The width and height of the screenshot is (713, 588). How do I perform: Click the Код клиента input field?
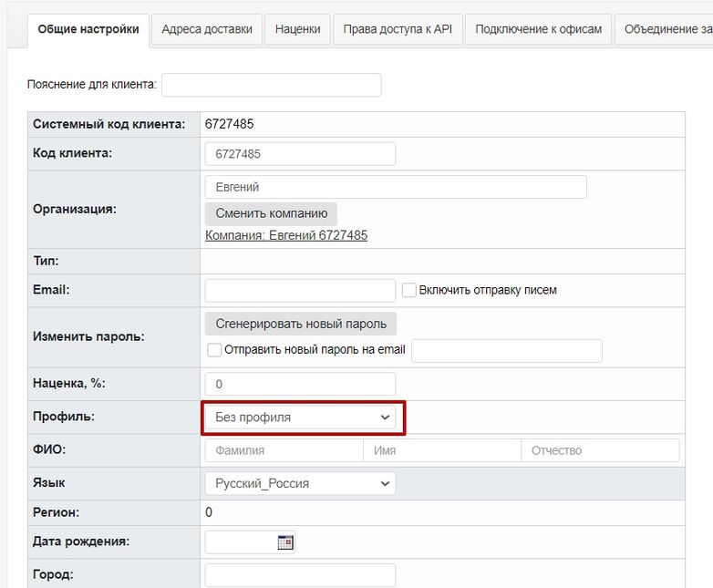(x=300, y=154)
